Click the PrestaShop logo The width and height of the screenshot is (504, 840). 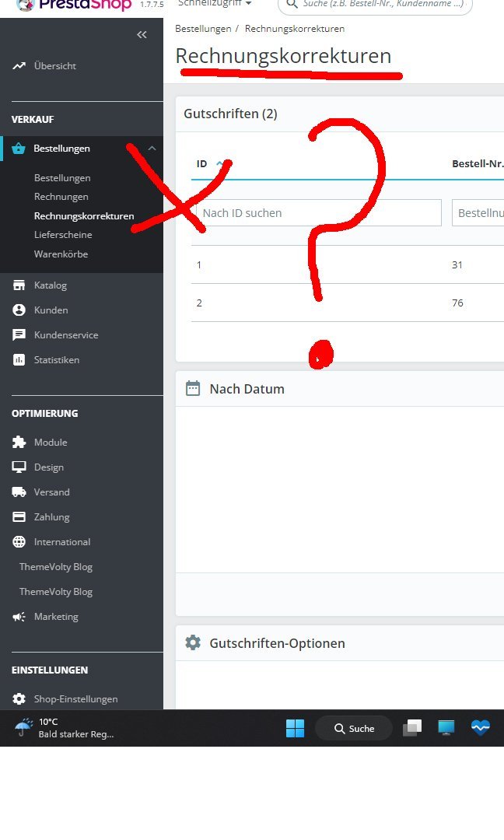click(74, 5)
